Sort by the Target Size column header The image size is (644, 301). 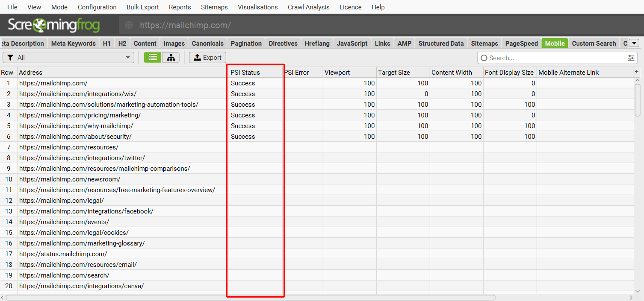[403, 72]
